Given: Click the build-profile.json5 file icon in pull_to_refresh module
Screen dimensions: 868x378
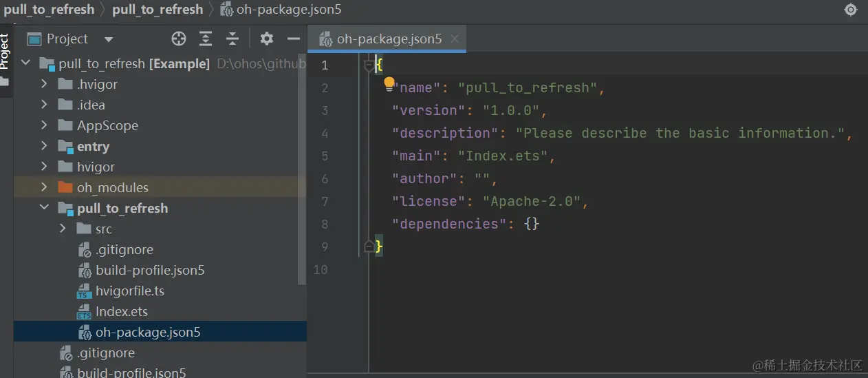Looking at the screenshot, I should [x=85, y=271].
